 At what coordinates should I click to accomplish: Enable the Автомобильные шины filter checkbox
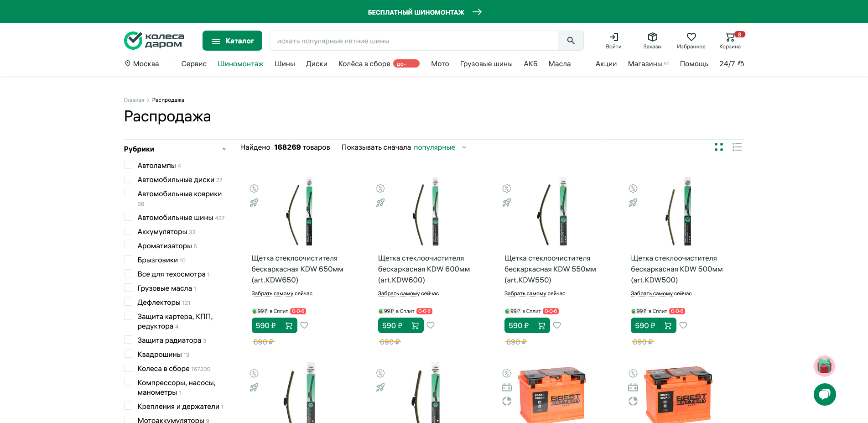coord(128,217)
